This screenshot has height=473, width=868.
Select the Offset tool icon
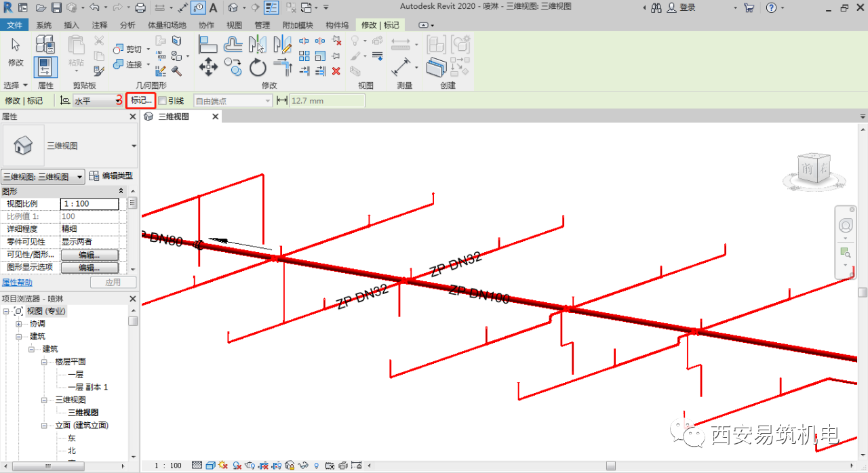click(233, 45)
